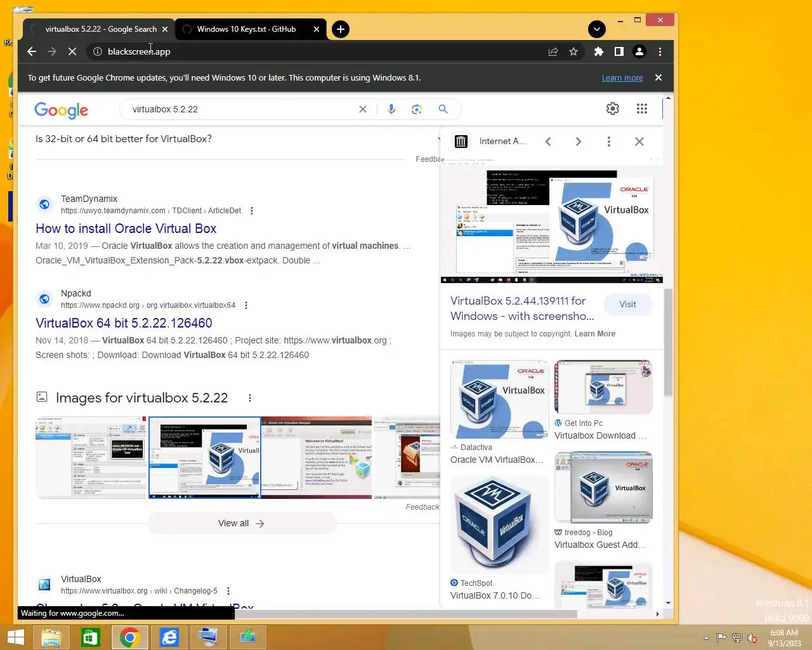The image size is (812, 650).
Task: Click View all images button
Action: [x=241, y=523]
